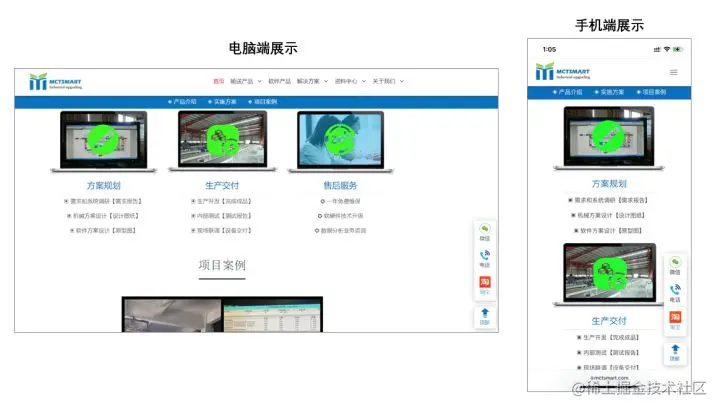Click 售后服务 heading in desktop view

[340, 185]
